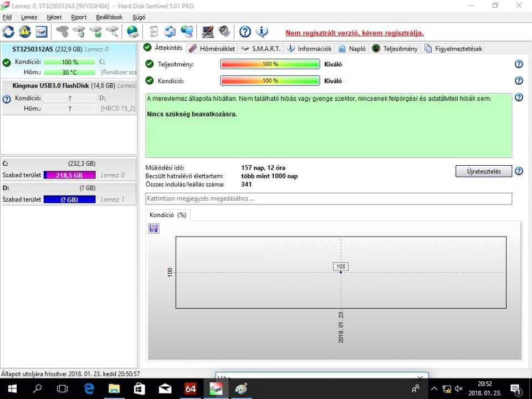Launch Microsoft Edge from the taskbar
The width and height of the screenshot is (532, 399).
click(89, 389)
